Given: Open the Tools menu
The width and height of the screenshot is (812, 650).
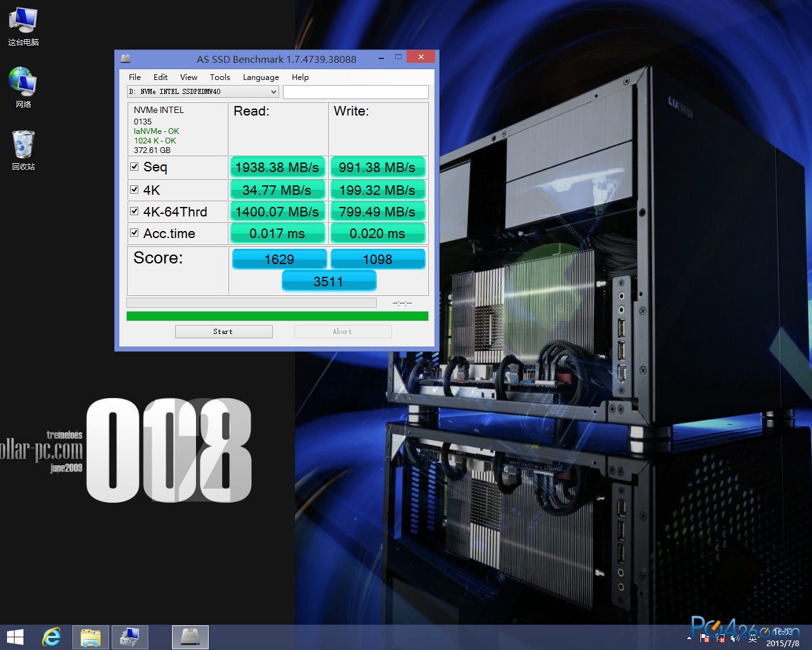Looking at the screenshot, I should coord(219,77).
